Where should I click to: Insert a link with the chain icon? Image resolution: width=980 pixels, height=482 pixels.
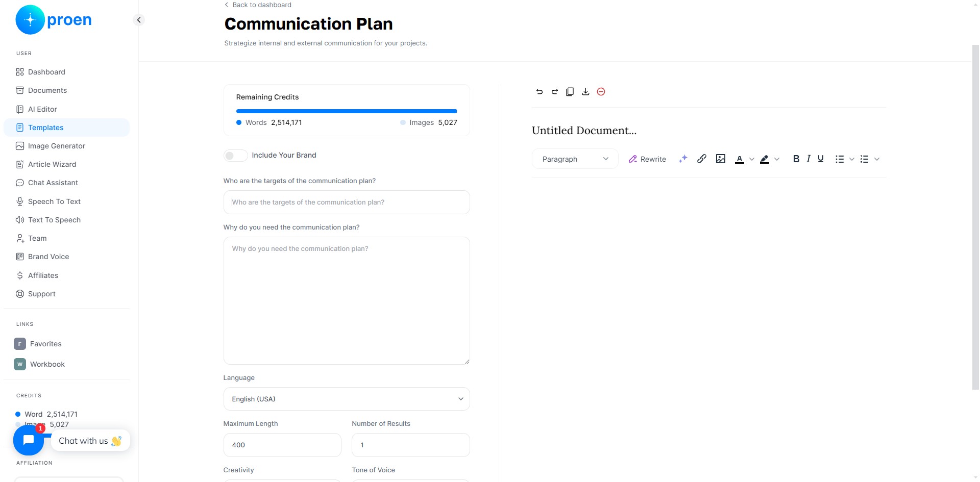pos(702,159)
